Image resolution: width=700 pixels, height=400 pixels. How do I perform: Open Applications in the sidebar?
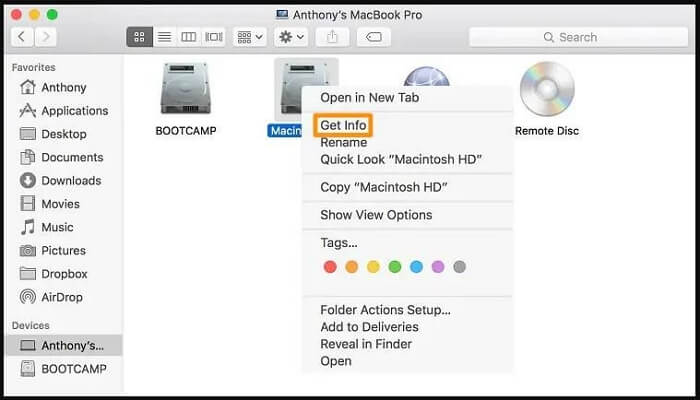pyautogui.click(x=64, y=110)
